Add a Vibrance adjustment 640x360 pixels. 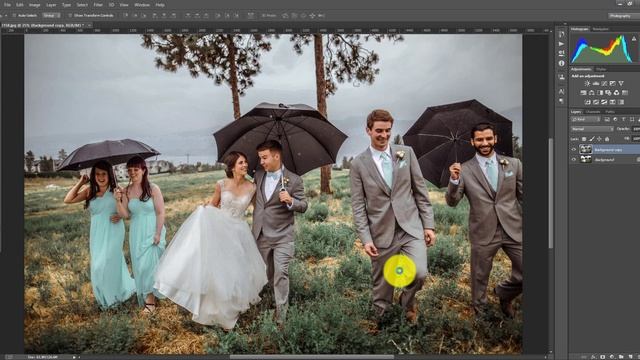point(621,83)
